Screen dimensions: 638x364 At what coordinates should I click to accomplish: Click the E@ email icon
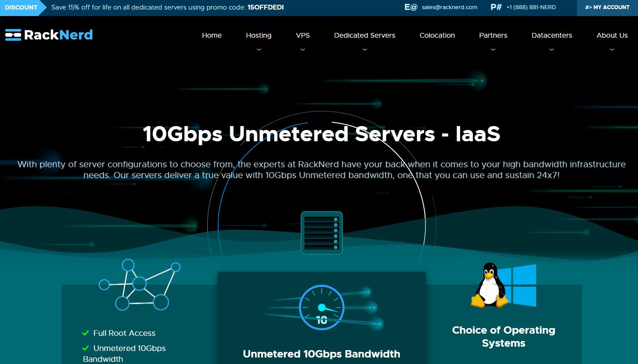pyautogui.click(x=411, y=7)
